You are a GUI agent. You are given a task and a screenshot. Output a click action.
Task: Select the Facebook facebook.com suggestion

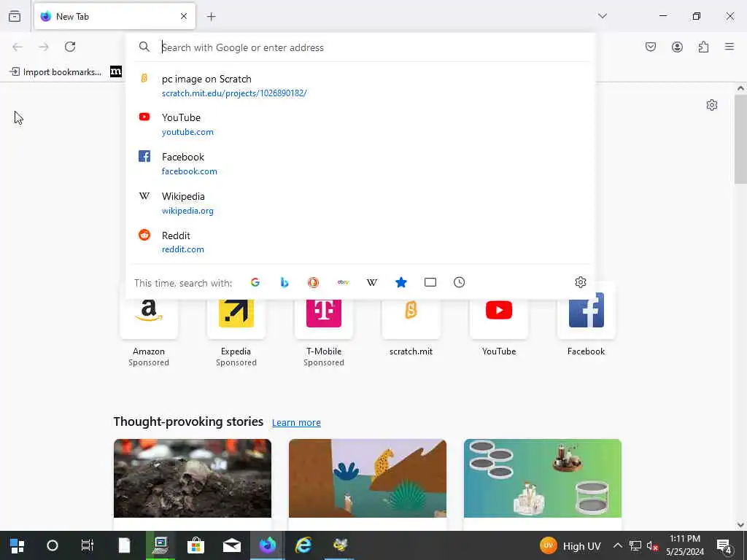click(360, 163)
